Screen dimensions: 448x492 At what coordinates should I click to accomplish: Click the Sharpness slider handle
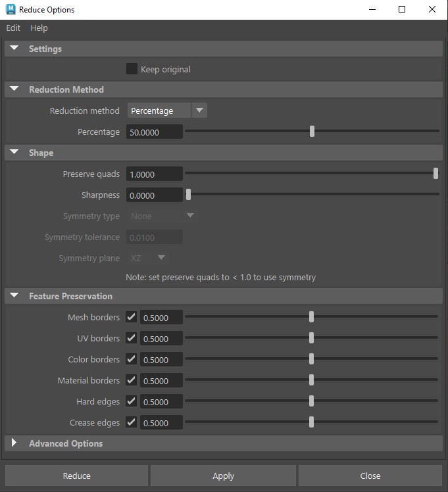click(x=189, y=195)
